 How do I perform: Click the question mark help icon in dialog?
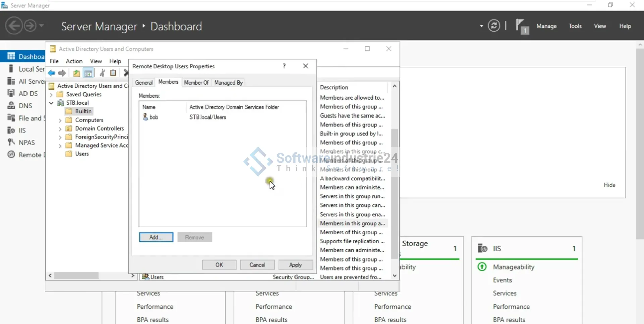click(284, 66)
